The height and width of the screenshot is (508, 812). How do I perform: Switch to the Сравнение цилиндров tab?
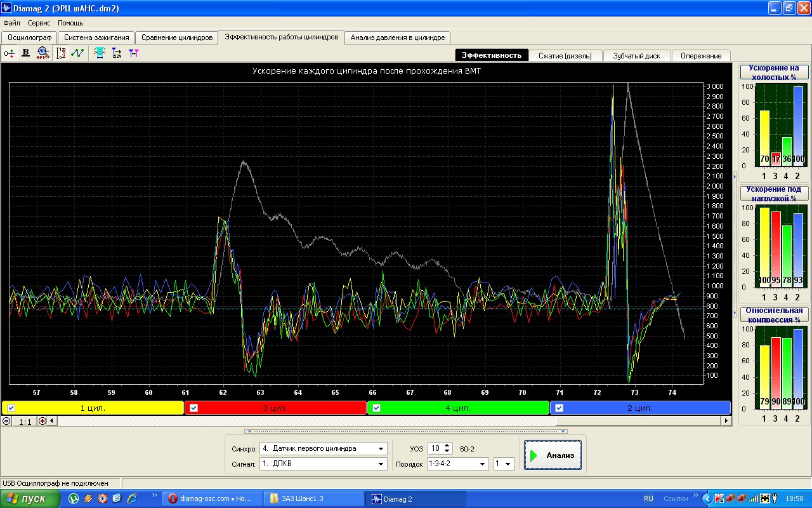point(177,37)
